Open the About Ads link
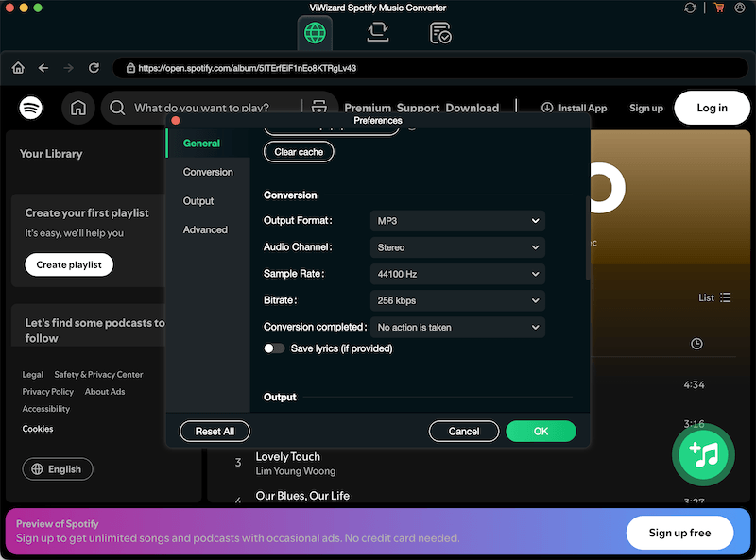 [105, 392]
